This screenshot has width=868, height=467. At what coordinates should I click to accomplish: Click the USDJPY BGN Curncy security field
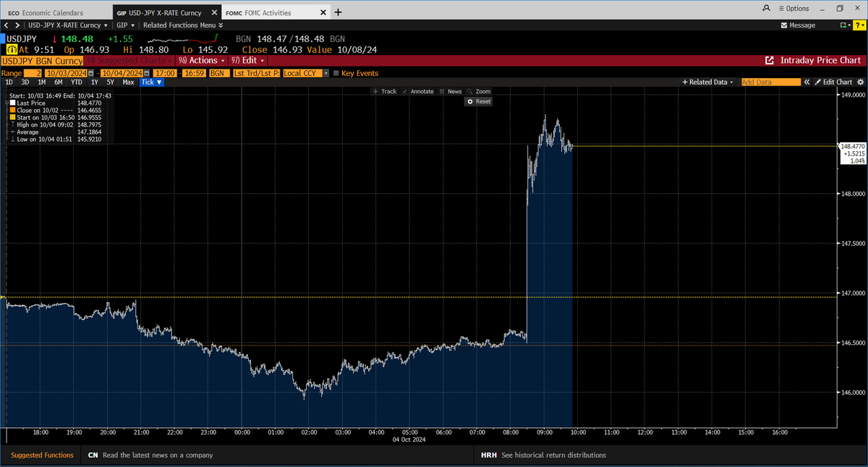[x=42, y=61]
